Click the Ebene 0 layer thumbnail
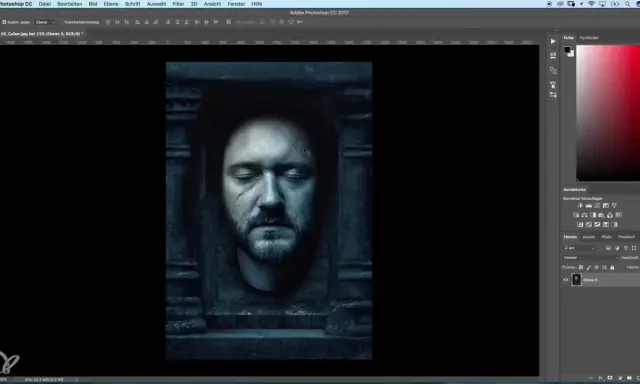This screenshot has height=384, width=640. click(x=577, y=280)
